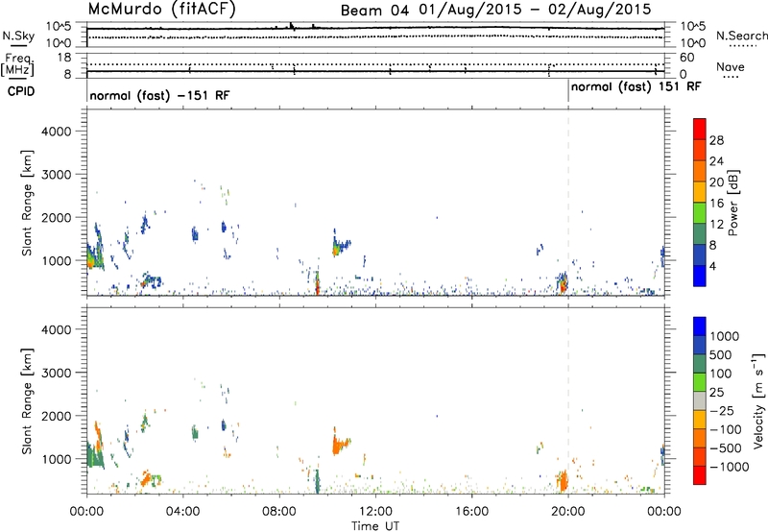This screenshot has width=768, height=532.
Task: Click the red top segment of Power colorbar
Action: (700, 129)
